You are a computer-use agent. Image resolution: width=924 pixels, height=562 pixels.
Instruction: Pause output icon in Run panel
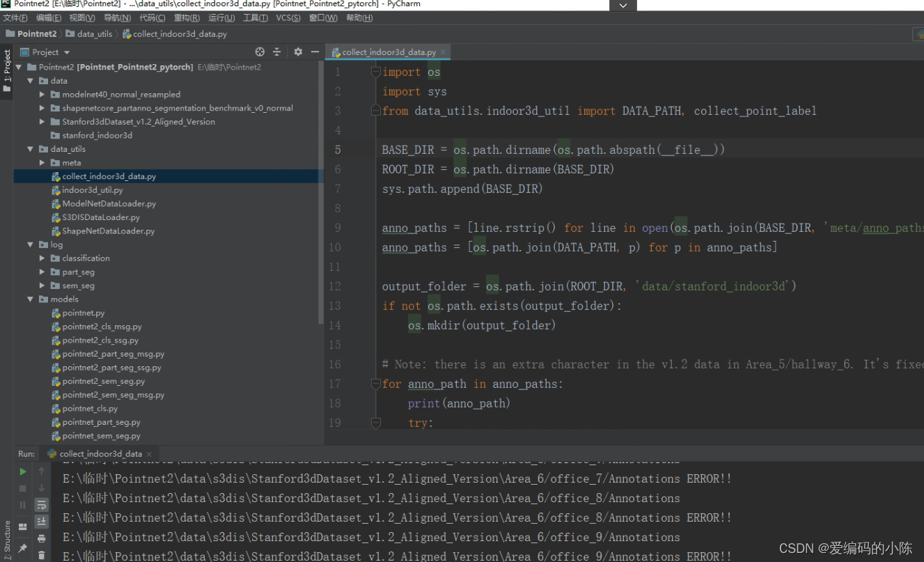[x=23, y=505]
